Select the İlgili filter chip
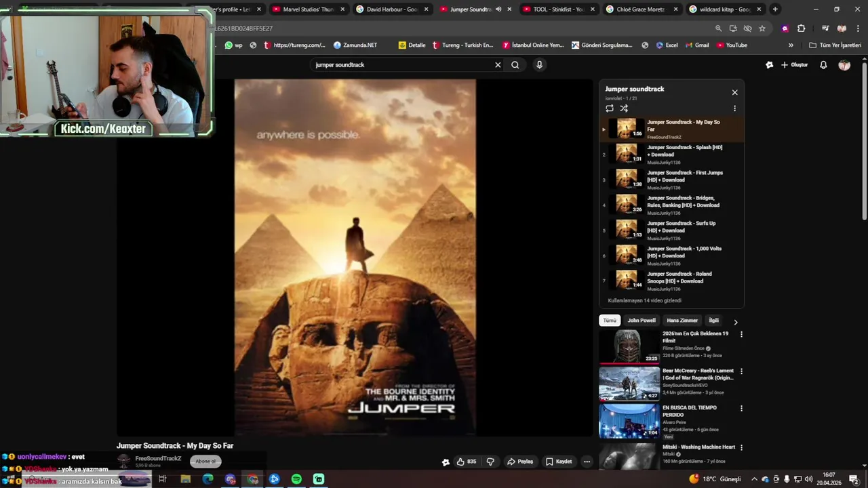This screenshot has width=868, height=488. [x=713, y=321]
